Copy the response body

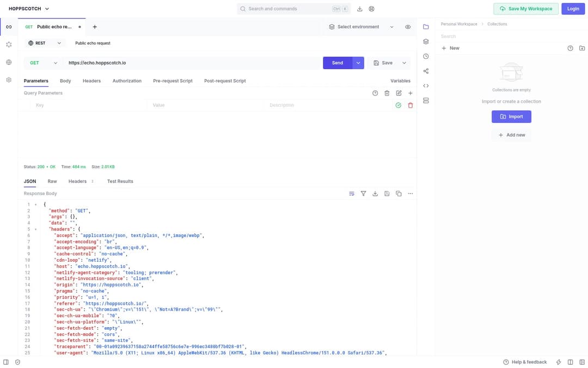point(399,194)
